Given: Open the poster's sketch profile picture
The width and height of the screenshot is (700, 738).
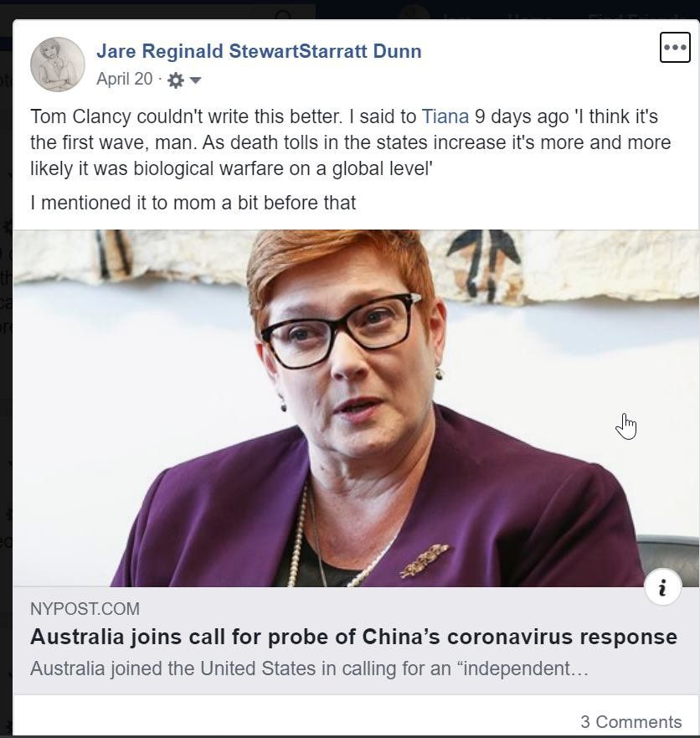Looking at the screenshot, I should coord(58,64).
